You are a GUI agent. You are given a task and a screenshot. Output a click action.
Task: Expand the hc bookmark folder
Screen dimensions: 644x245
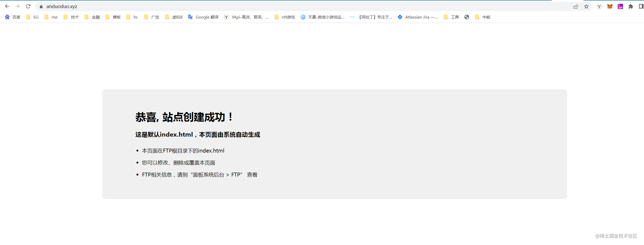click(132, 17)
